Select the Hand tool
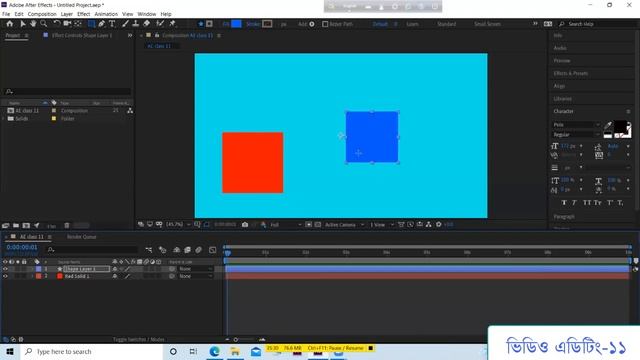This screenshot has height=360, width=640. coord(33,24)
